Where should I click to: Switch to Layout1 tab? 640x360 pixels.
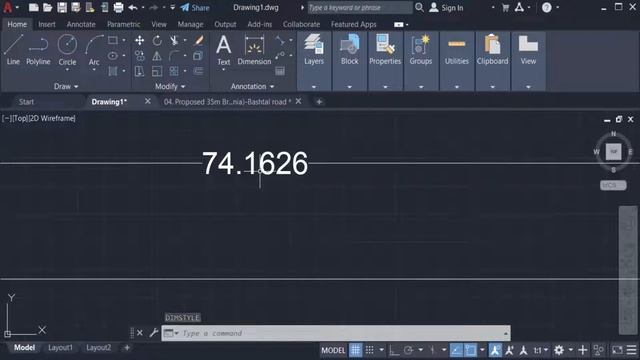point(60,348)
